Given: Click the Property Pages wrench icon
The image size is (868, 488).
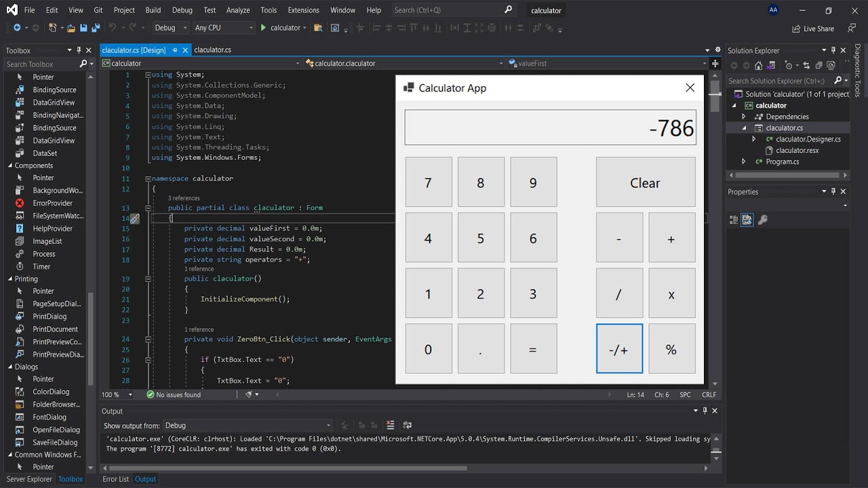Looking at the screenshot, I should (x=762, y=220).
